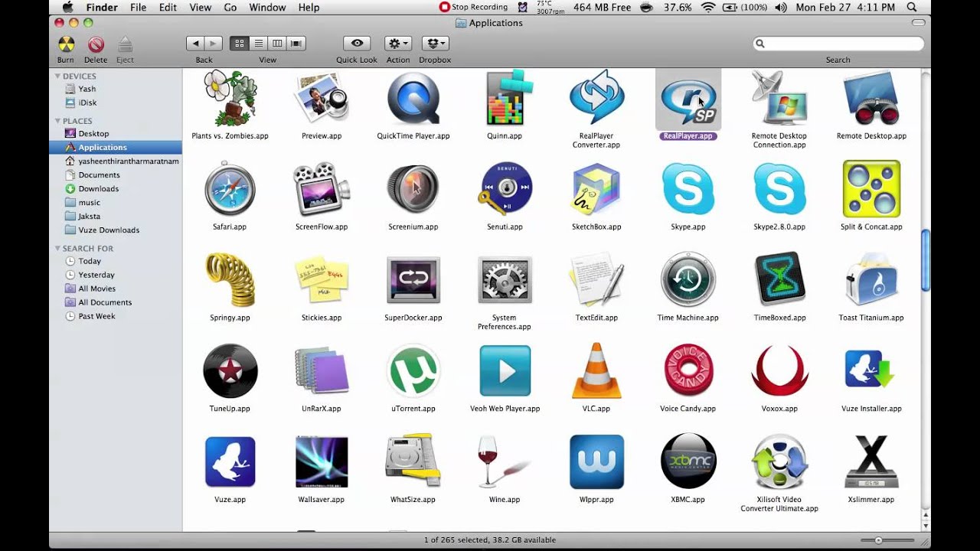Screen dimensions: 980x551
Task: Open Downloads in the sidebar
Action: coord(98,189)
